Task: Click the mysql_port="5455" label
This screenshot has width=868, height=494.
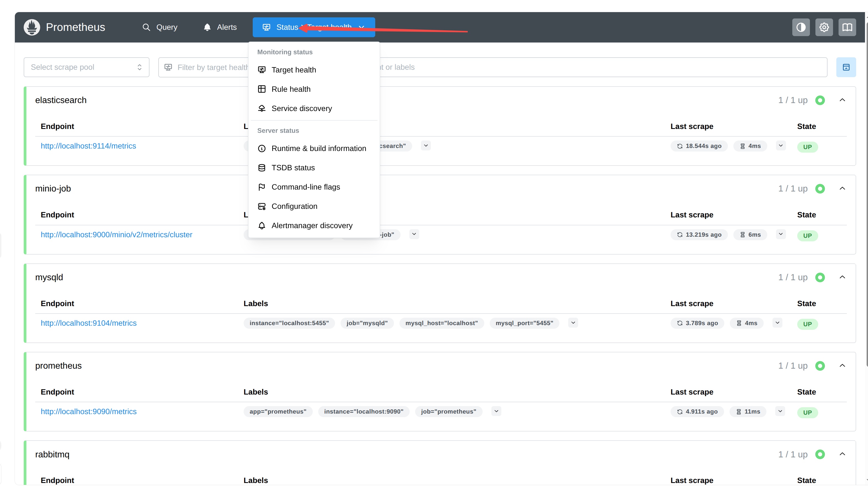Action: (x=524, y=323)
